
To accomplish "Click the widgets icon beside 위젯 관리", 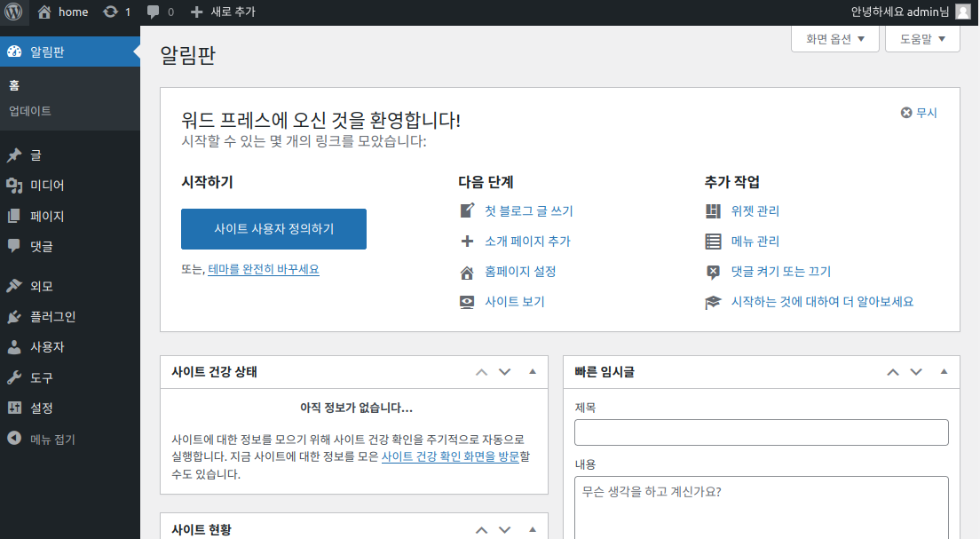I will 713,211.
